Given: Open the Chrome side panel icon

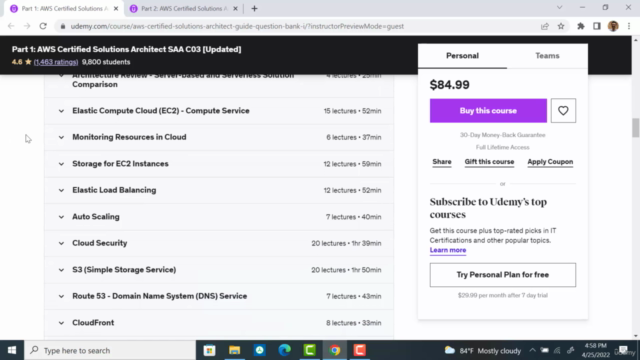Looking at the screenshot, I should pyautogui.click(x=597, y=26).
